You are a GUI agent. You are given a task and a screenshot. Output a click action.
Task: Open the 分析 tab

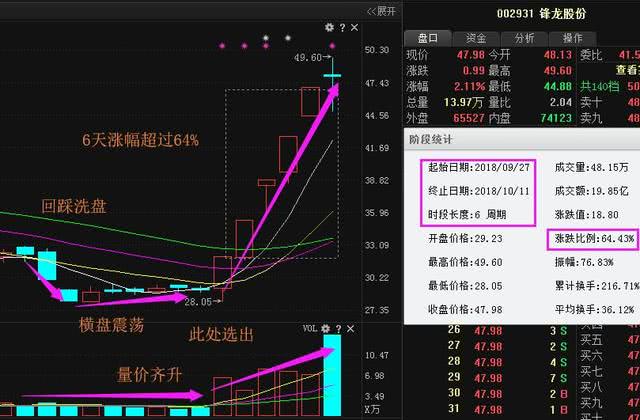[526, 37]
